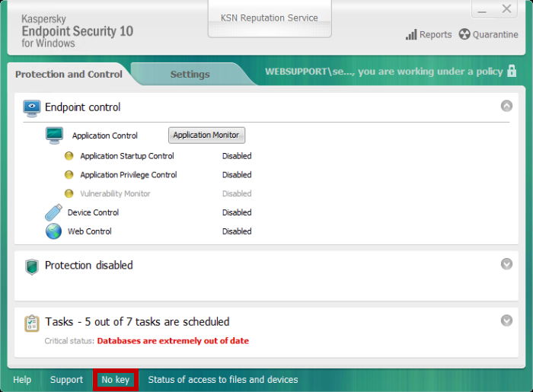This screenshot has height=392, width=533.
Task: Click the Protection disabled heading
Action: [89, 265]
